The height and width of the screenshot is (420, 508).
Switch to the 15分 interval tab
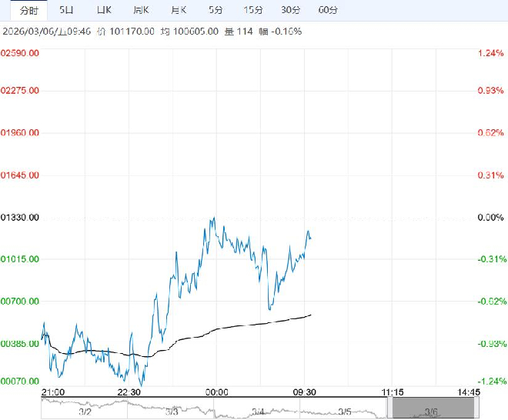[252, 10]
